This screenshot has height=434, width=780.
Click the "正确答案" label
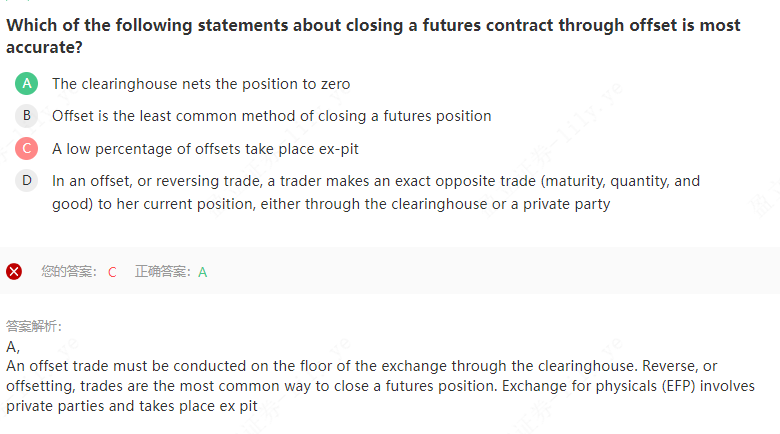point(164,271)
